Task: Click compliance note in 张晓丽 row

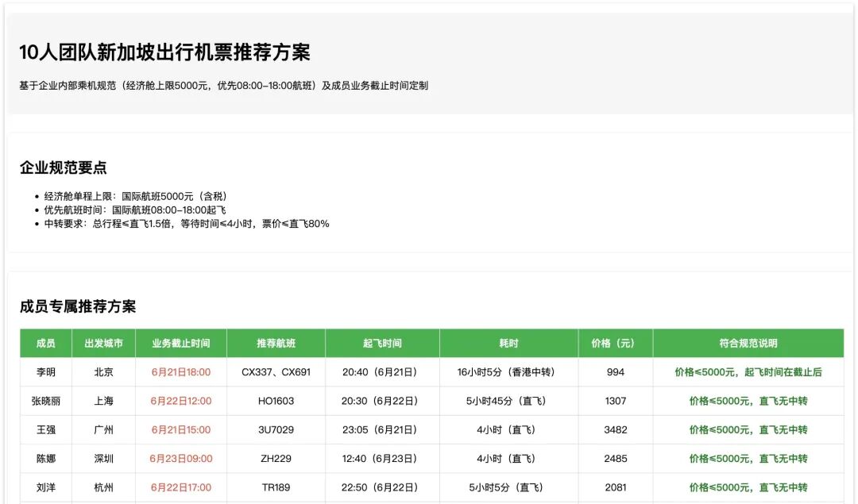Action: [748, 402]
